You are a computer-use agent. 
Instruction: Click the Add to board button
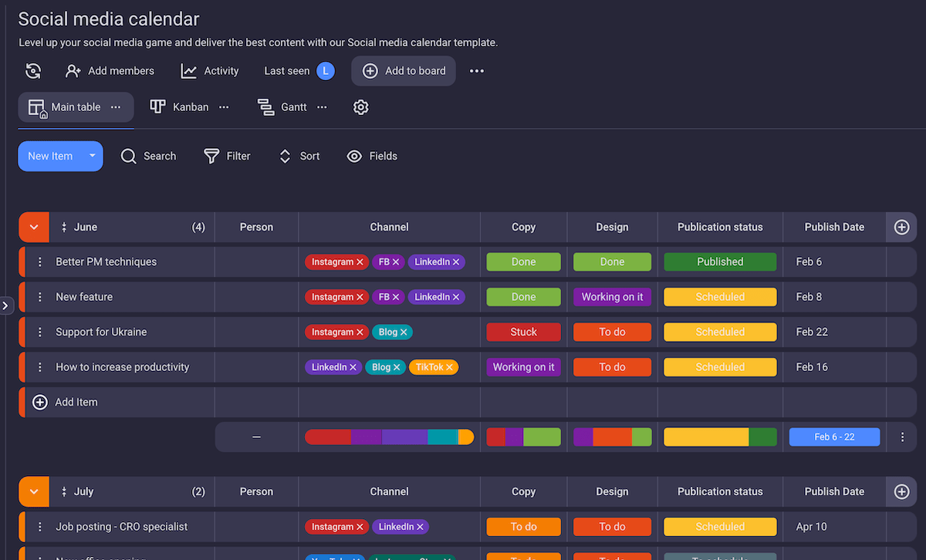403,70
